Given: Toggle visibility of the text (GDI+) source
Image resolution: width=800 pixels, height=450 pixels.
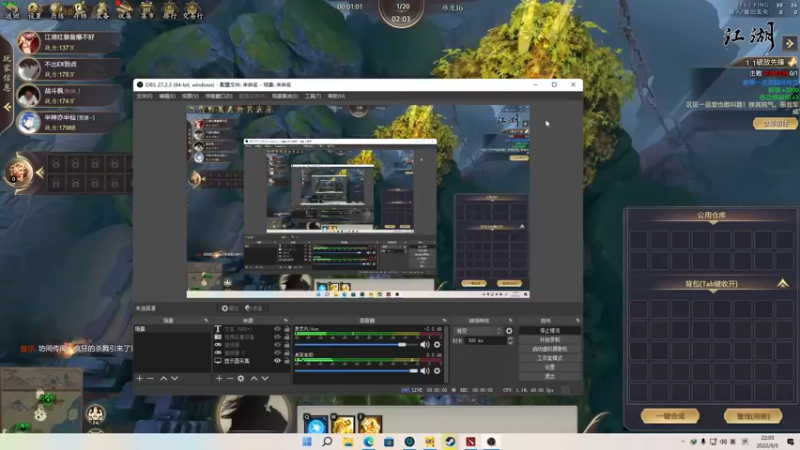Looking at the screenshot, I should tap(277, 329).
